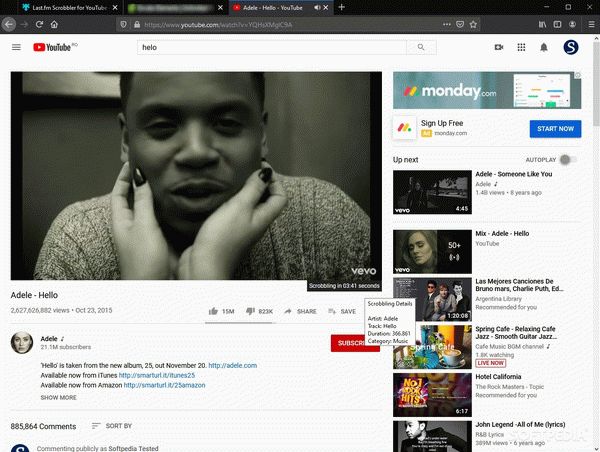Screen dimensions: 600x452
Task: Close the Last.fm Scrobbler tab
Action: (115, 7)
